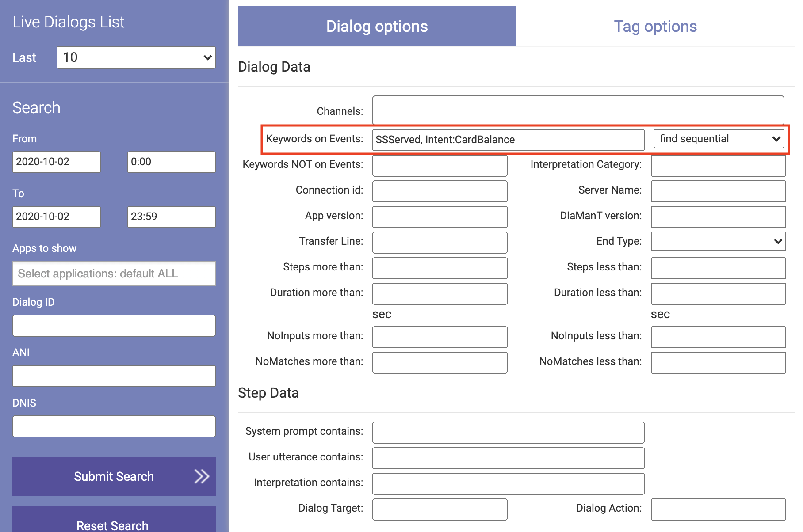Click the Apps to show selection box

click(x=114, y=274)
